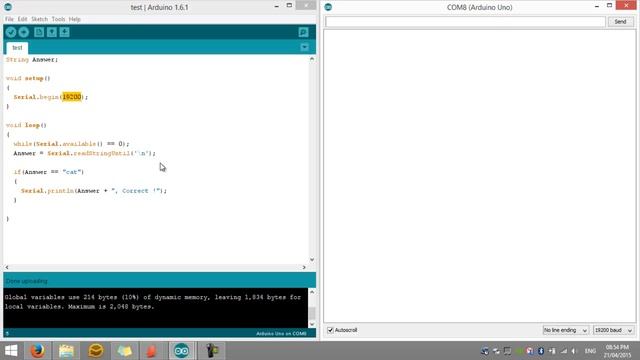Click the horizontal scrollbar right arrow

(304, 267)
